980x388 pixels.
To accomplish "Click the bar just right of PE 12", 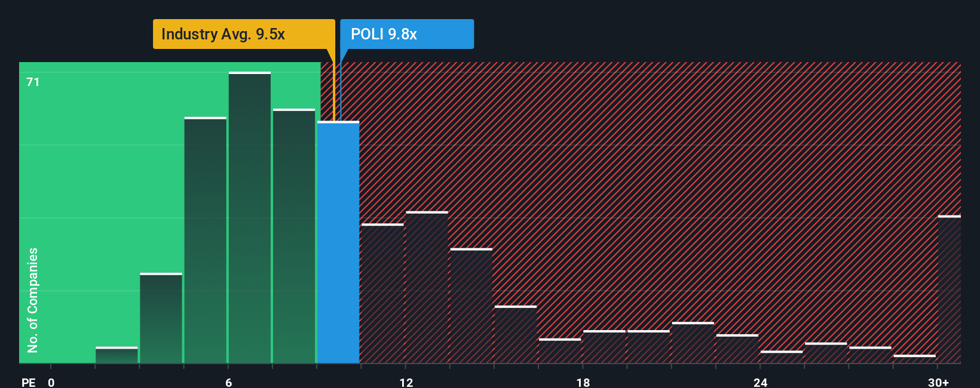I will [427, 288].
